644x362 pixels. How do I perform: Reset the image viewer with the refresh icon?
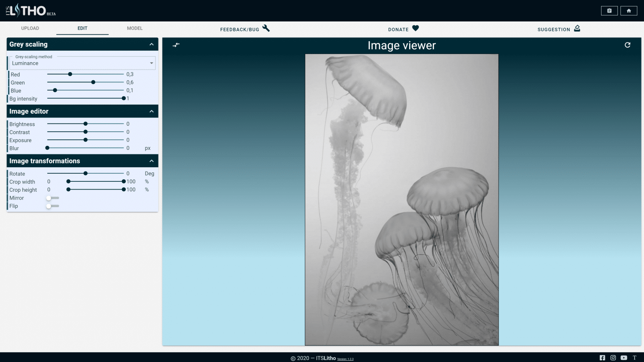coord(628,45)
